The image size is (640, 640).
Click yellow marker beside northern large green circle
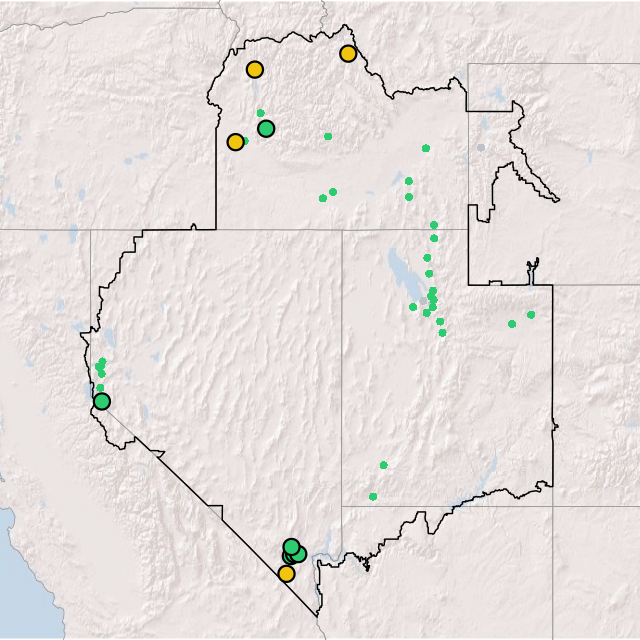pyautogui.click(x=235, y=142)
